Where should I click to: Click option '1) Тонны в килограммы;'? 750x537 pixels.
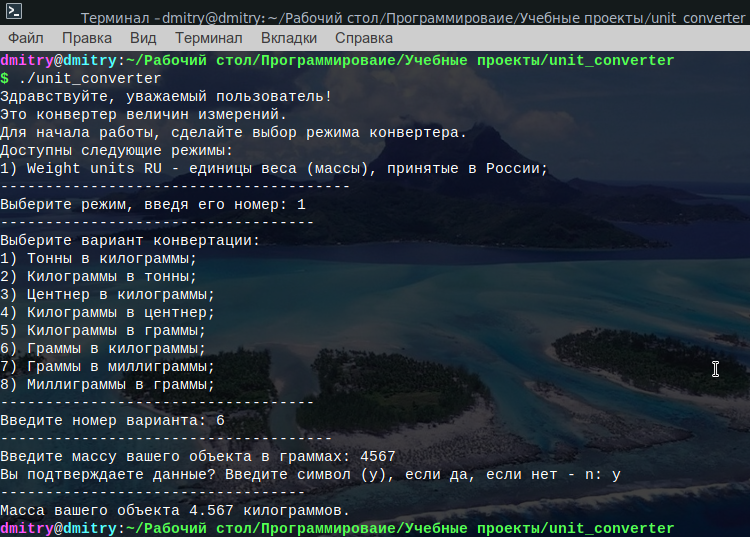click(99, 259)
